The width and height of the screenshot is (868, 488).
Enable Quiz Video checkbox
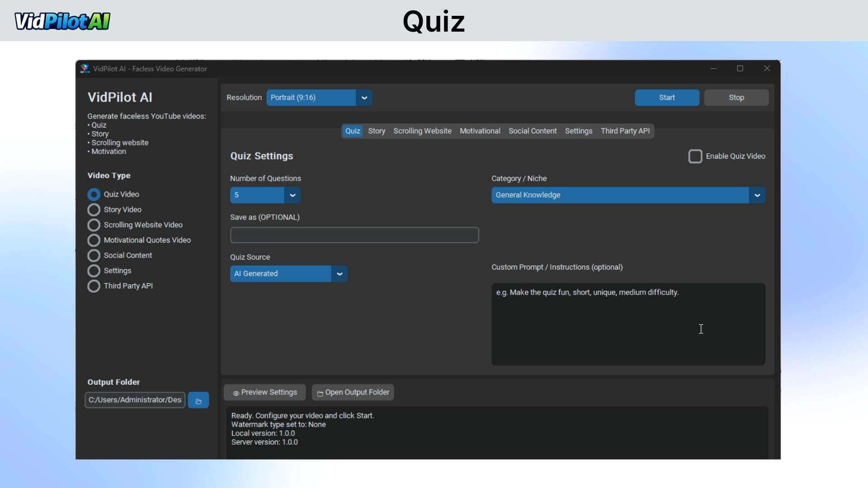pyautogui.click(x=695, y=156)
